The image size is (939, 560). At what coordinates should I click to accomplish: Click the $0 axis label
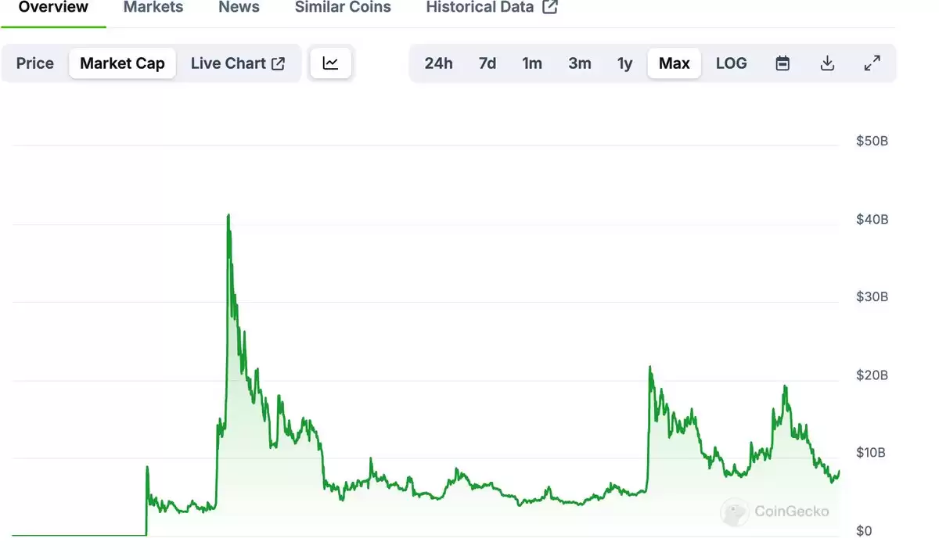pyautogui.click(x=864, y=531)
